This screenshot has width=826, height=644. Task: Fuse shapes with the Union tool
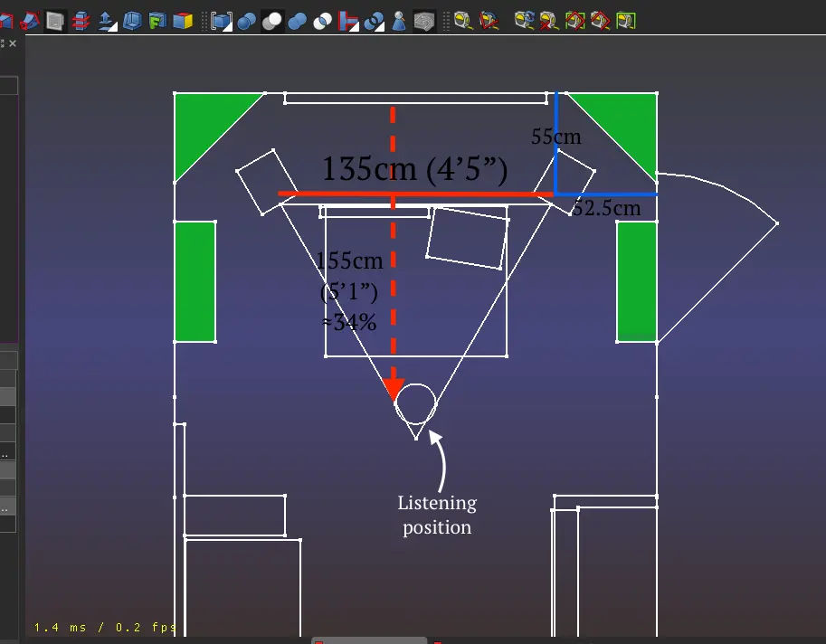click(x=297, y=21)
